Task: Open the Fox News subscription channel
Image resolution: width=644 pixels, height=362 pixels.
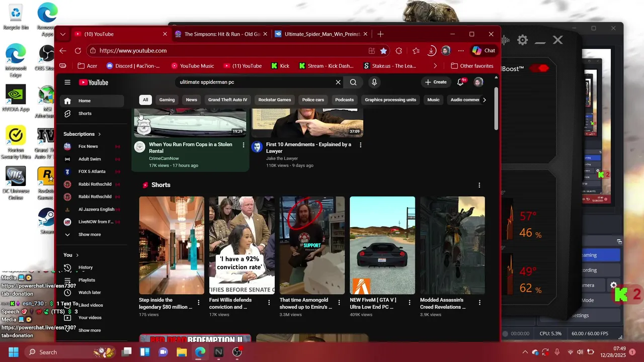Action: click(92, 146)
